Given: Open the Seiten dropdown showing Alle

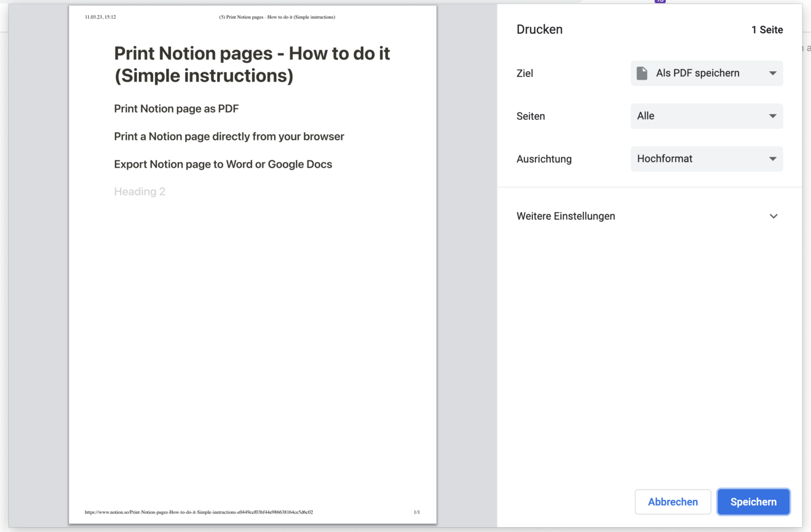Looking at the screenshot, I should point(706,116).
